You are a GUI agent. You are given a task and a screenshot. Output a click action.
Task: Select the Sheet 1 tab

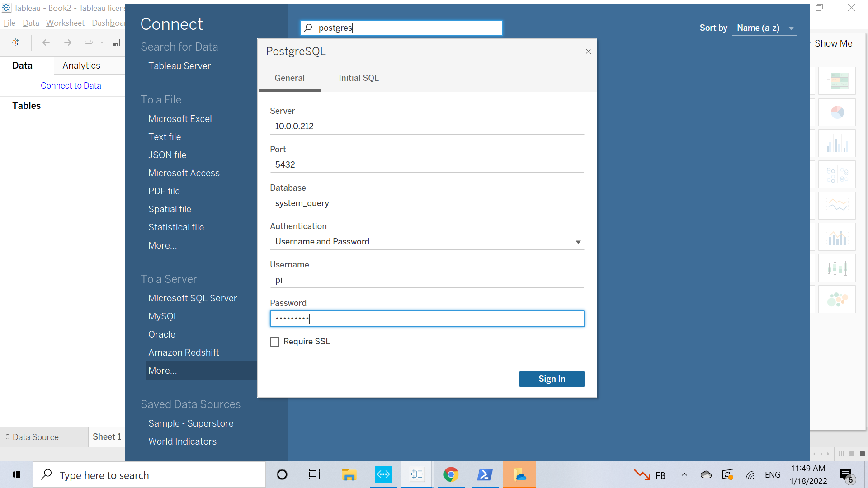click(107, 437)
